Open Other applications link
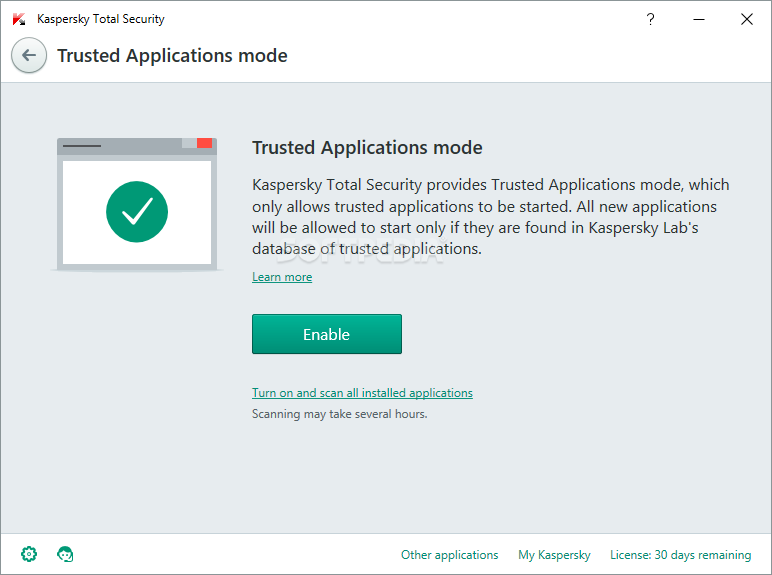This screenshot has height=575, width=772. 450,555
